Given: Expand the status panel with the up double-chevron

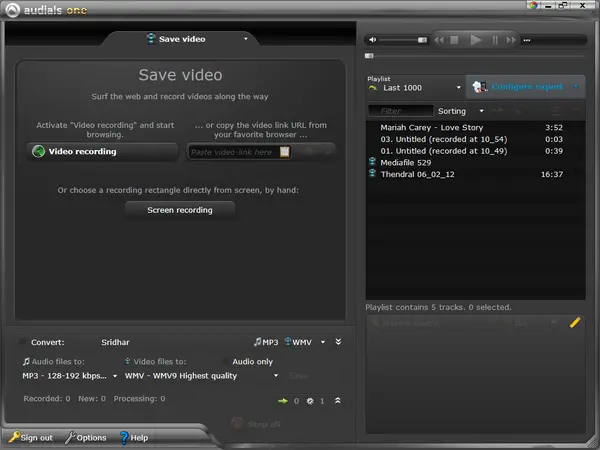Looking at the screenshot, I should [x=338, y=401].
